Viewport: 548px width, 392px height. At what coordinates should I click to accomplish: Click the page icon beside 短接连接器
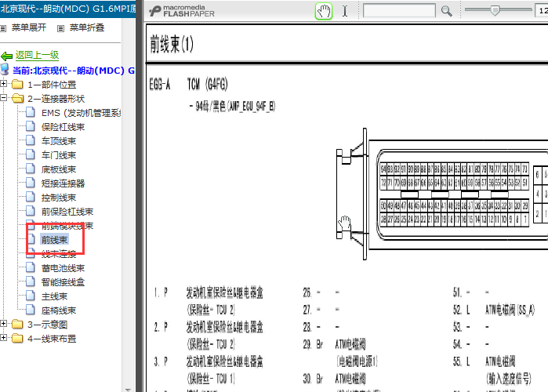[x=31, y=183]
